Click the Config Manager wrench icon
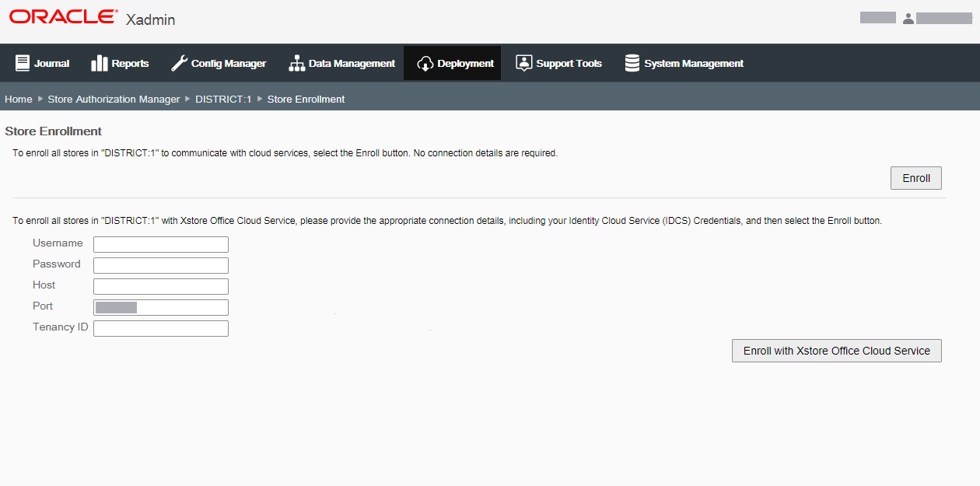The height and width of the screenshot is (486, 980). [179, 63]
